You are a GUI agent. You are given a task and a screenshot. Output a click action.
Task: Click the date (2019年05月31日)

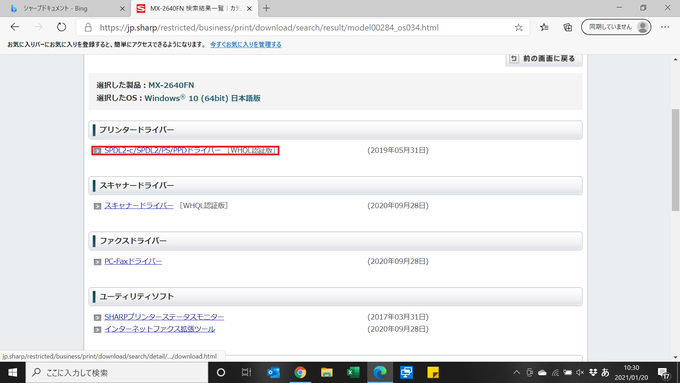[x=398, y=151]
